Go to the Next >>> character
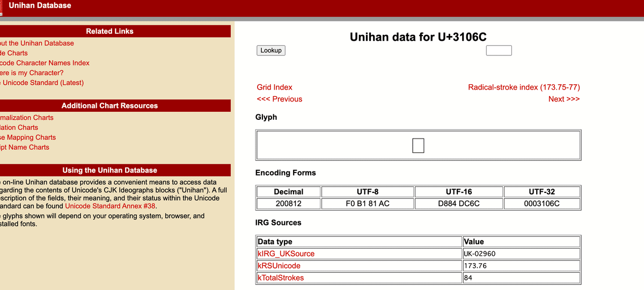Viewport: 644px width, 290px height. tap(564, 99)
